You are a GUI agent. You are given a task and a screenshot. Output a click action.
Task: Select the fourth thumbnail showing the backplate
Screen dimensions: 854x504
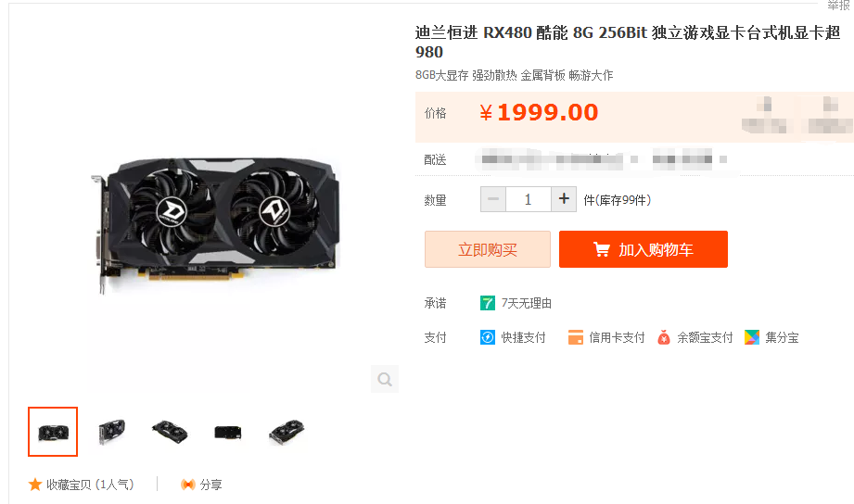(228, 433)
